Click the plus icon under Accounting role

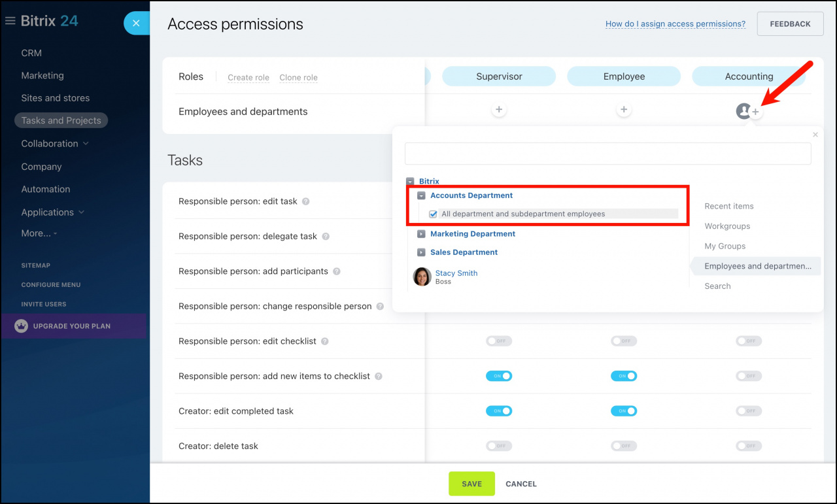tap(756, 112)
